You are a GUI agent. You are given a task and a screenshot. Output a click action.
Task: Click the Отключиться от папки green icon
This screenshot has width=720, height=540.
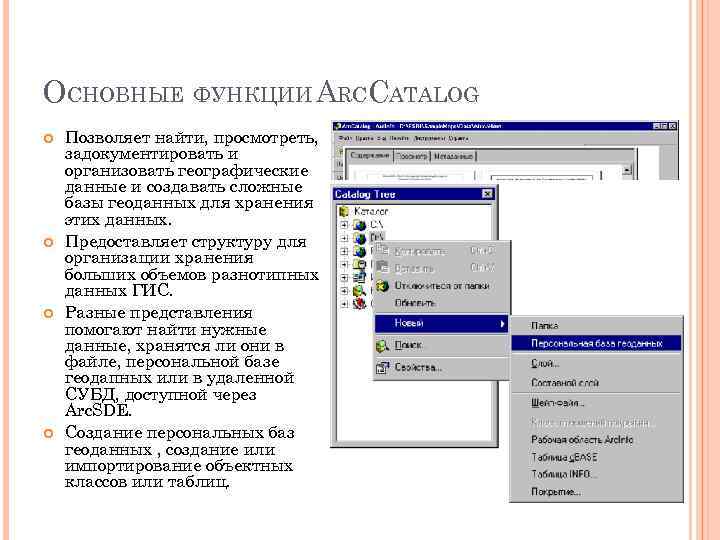pyautogui.click(x=382, y=286)
